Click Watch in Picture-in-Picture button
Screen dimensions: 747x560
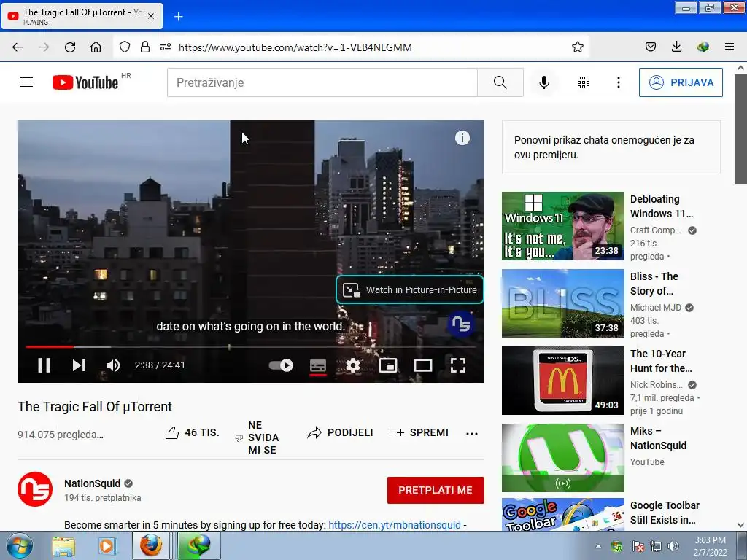[410, 289]
